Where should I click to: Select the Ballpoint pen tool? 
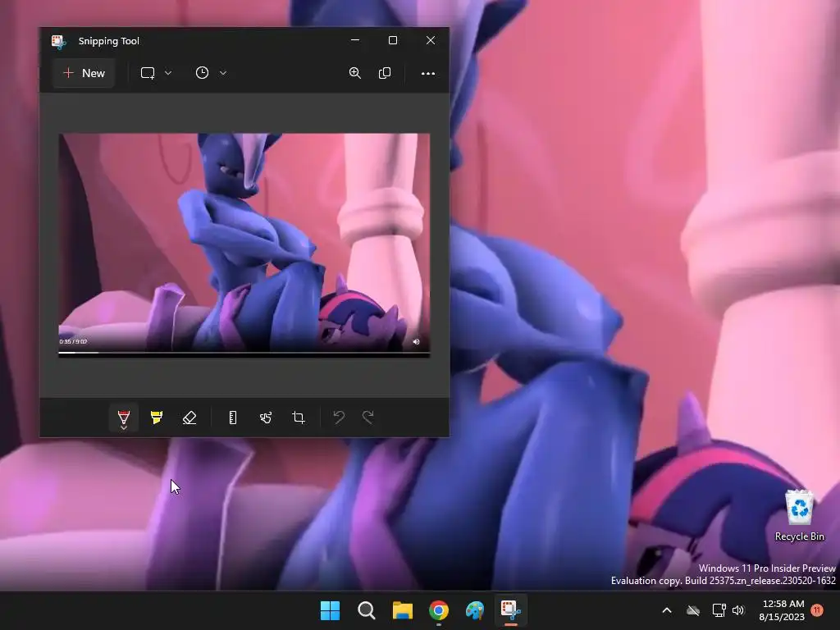[x=124, y=416]
